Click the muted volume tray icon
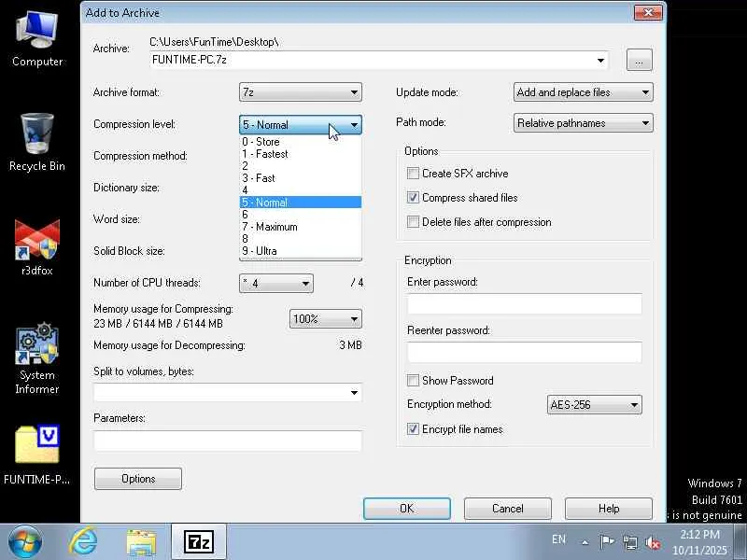Screen dimensions: 747x560 coord(652,542)
